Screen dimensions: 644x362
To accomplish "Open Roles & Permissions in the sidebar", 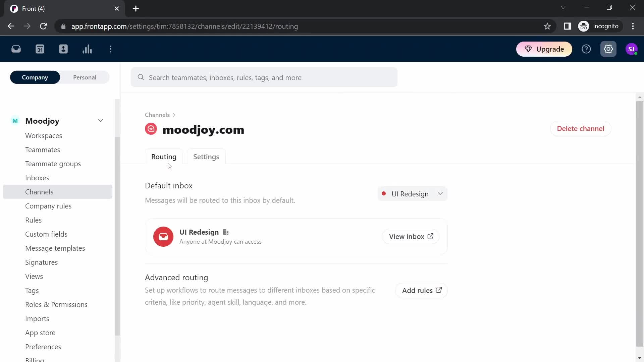I will 56,305.
